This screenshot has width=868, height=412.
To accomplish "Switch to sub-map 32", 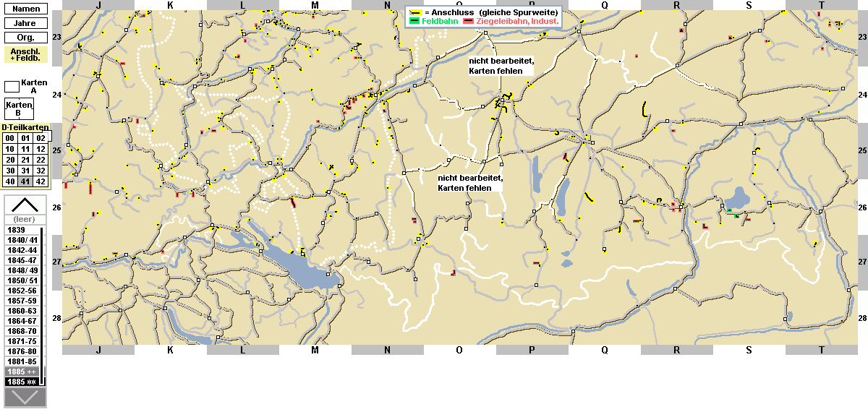I will coord(41,171).
